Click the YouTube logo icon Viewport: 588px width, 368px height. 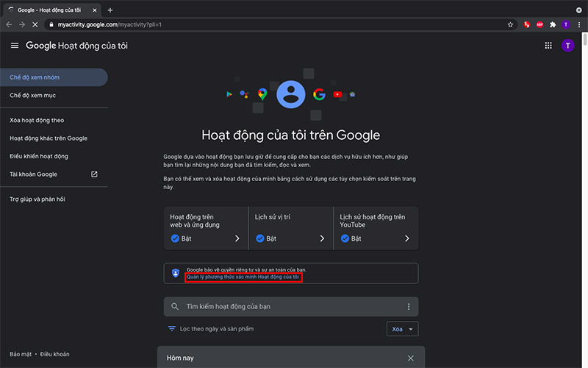pos(337,94)
